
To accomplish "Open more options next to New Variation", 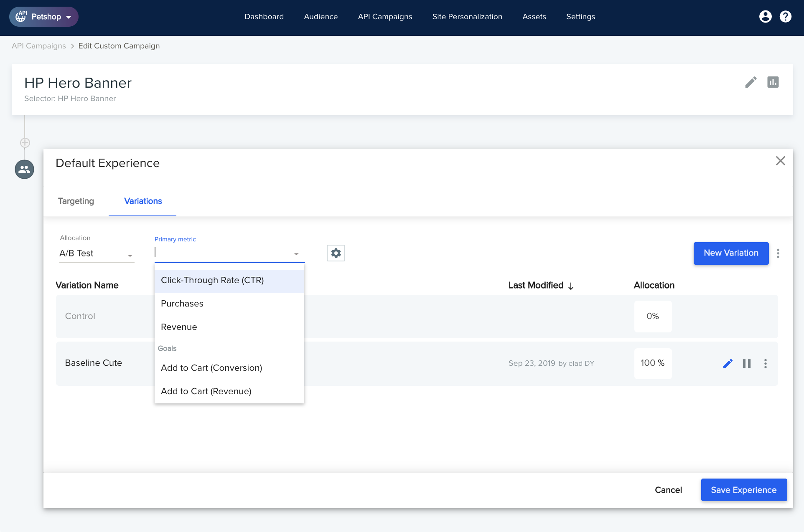I will (778, 253).
